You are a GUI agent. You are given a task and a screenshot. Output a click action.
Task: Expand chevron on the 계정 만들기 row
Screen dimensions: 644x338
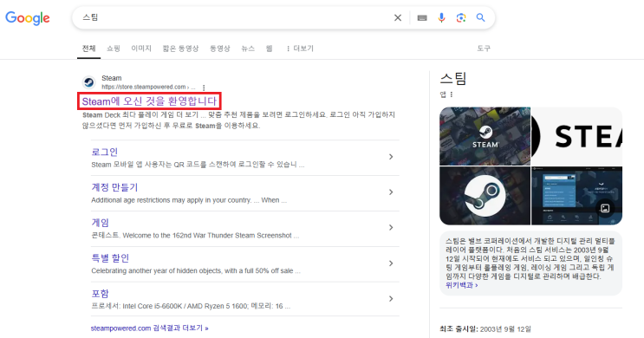tap(391, 192)
